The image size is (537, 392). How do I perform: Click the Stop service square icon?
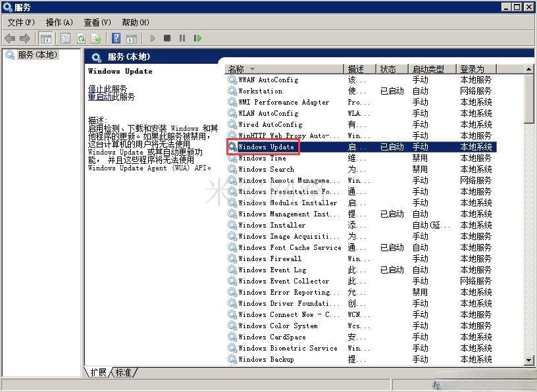pos(167,38)
